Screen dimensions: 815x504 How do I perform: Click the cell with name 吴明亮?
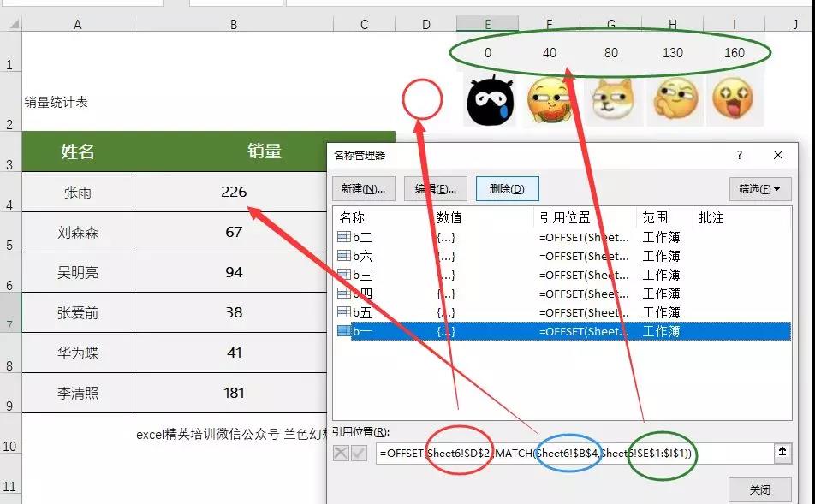click(78, 273)
